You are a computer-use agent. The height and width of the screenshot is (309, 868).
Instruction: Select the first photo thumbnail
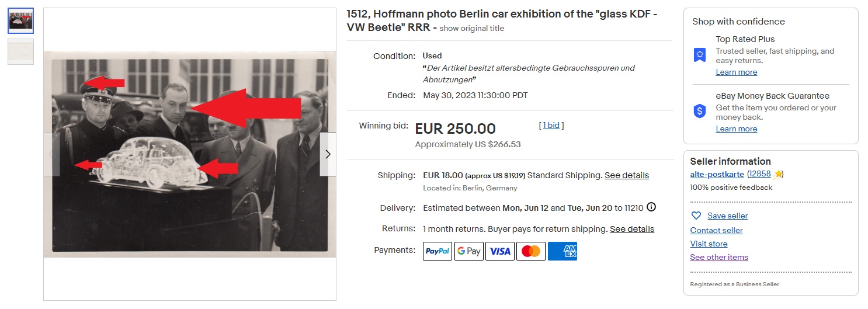coord(21,21)
